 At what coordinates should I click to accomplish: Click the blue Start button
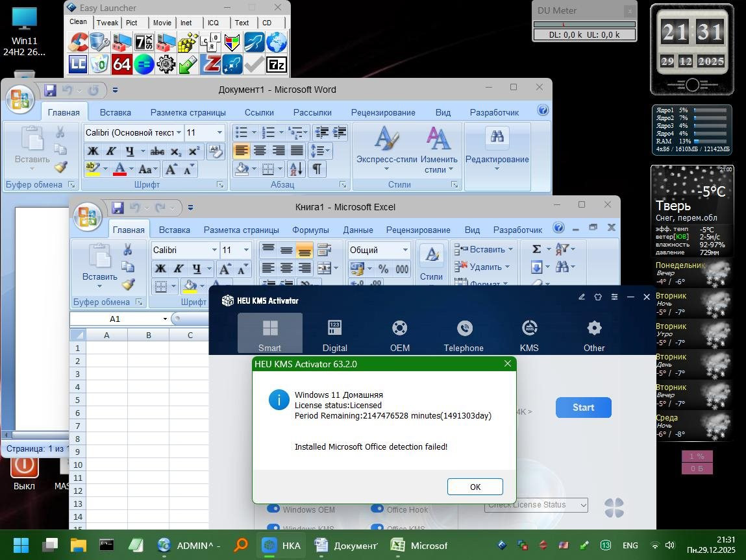(x=583, y=408)
